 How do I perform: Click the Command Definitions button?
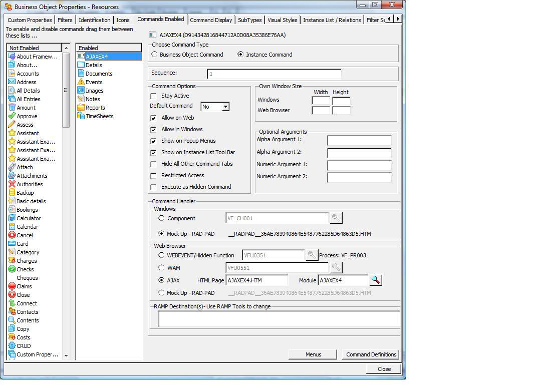pos(371,354)
